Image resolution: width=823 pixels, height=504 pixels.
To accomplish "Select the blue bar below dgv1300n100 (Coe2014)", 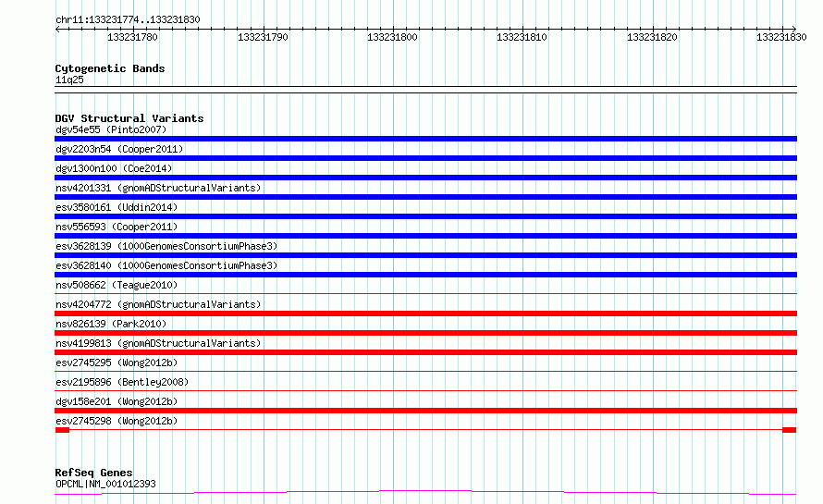I will click(x=425, y=178).
